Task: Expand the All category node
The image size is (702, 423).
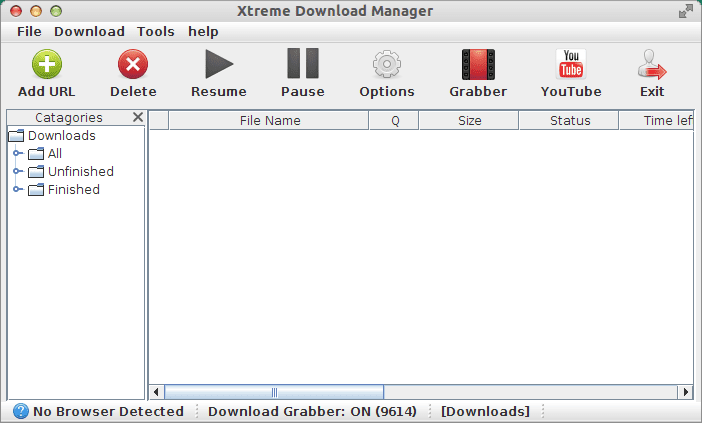Action: [x=17, y=153]
